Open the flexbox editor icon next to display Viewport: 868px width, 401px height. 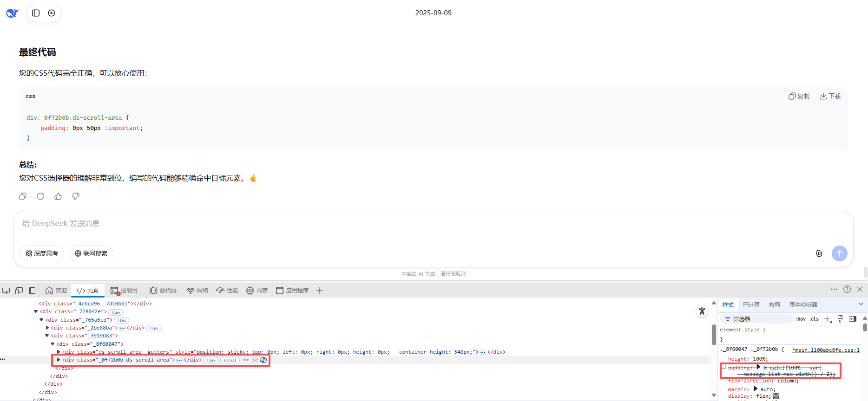point(776,396)
